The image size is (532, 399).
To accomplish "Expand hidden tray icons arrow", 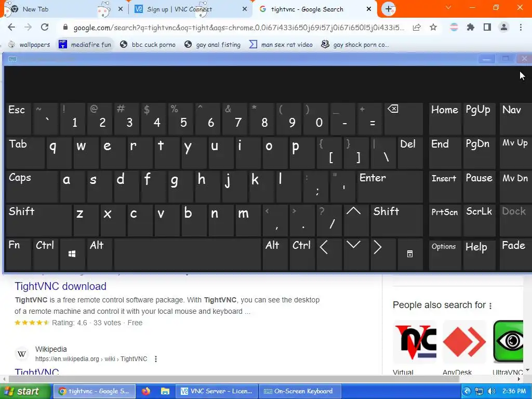I will (467, 392).
